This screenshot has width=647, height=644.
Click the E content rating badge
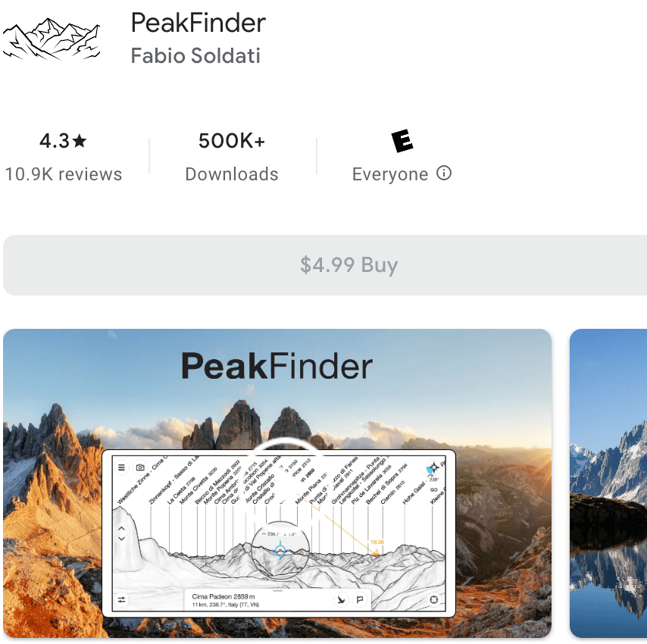tap(402, 141)
